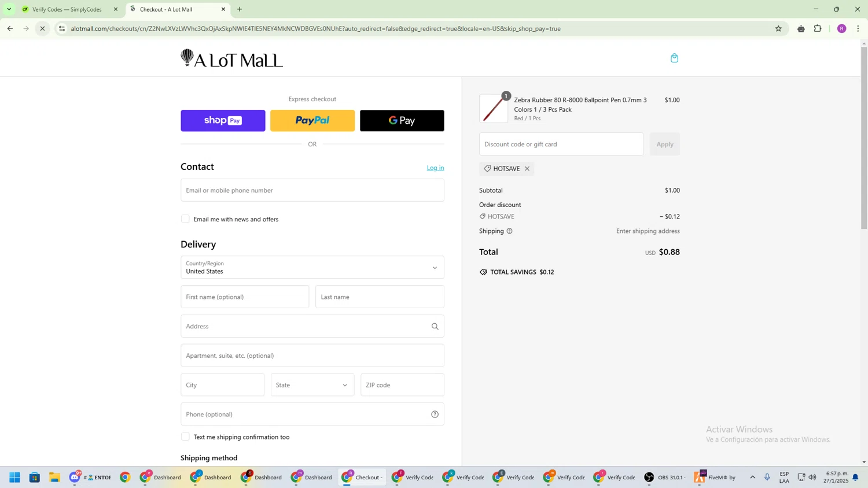Open the shopping bag cart icon
Viewport: 868px width, 488px height.
tap(674, 58)
